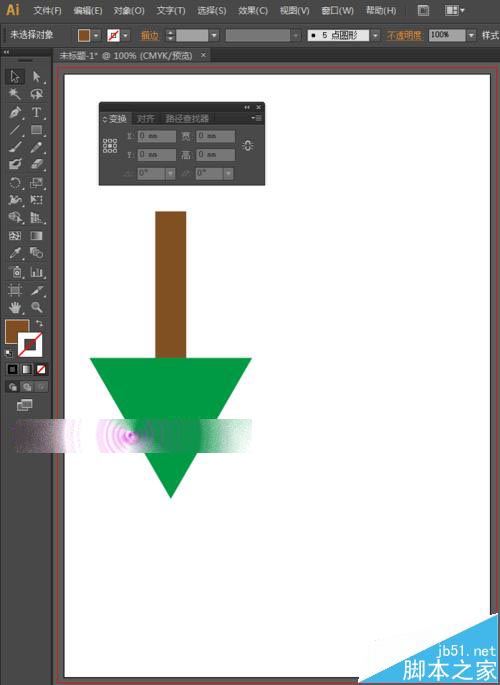Select the Shape Builder tool
Image resolution: width=500 pixels, height=685 pixels.
click(x=15, y=218)
